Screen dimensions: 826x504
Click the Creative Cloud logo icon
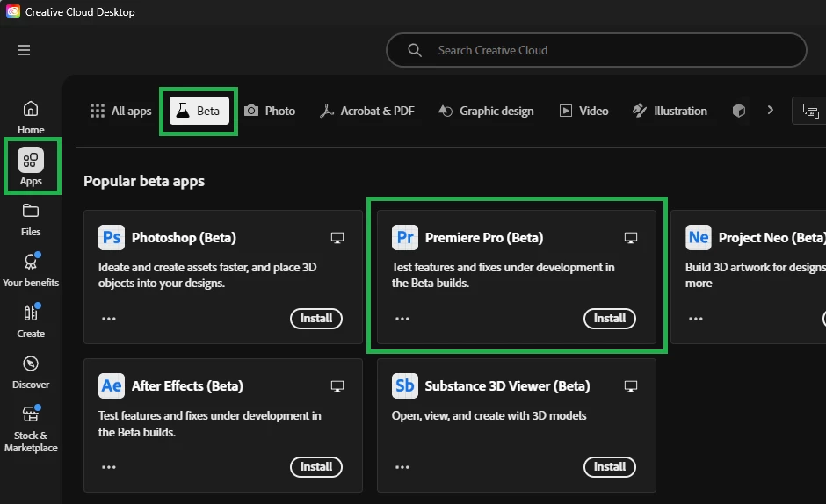point(13,11)
